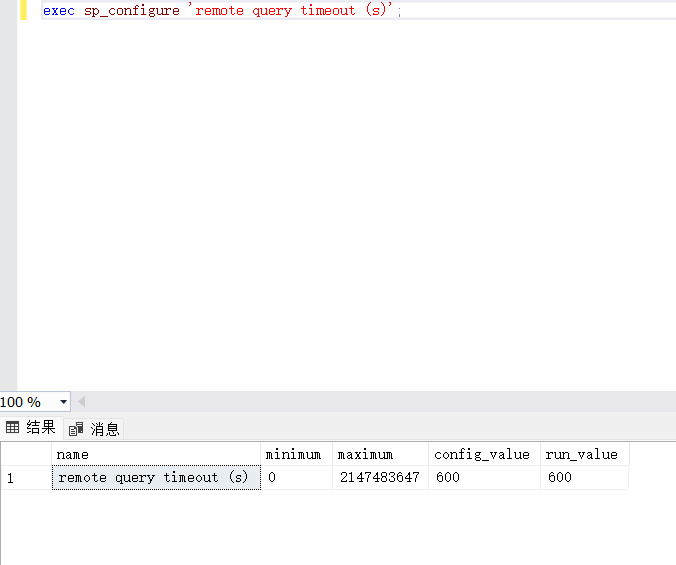Click the maximum value 2147483647 cell

(x=380, y=478)
